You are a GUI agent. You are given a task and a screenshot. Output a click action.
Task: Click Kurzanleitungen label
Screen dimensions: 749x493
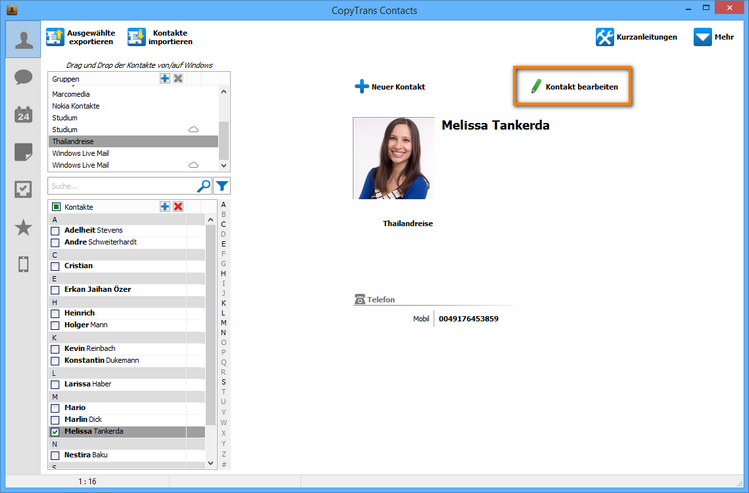point(647,37)
